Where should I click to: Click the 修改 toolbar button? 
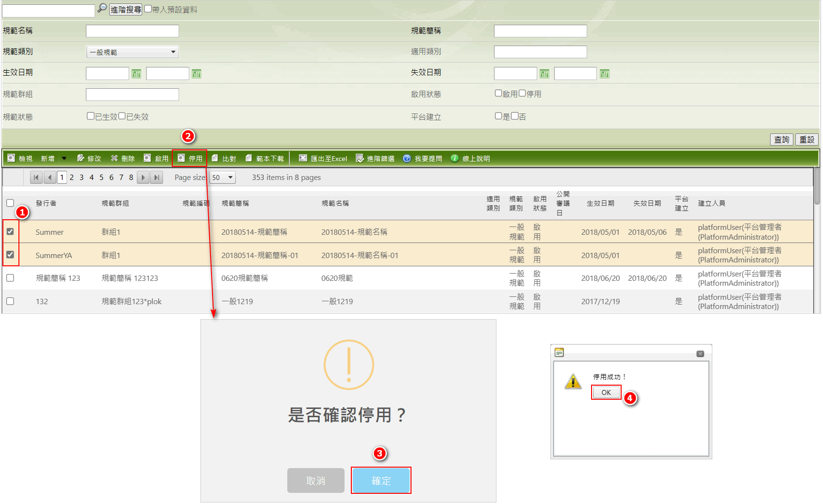(x=89, y=159)
